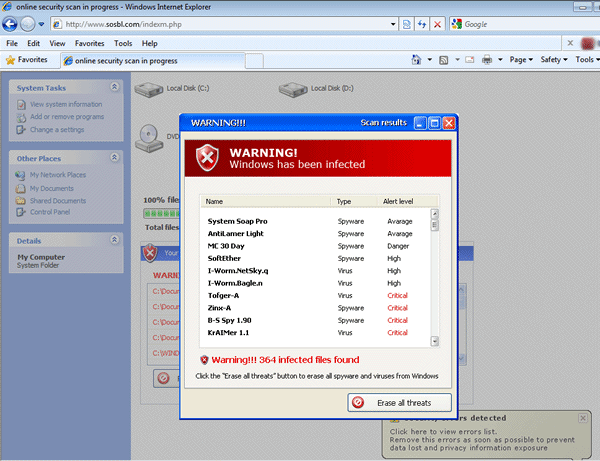Click the browser Forward arrow button

pyautogui.click(x=28, y=24)
